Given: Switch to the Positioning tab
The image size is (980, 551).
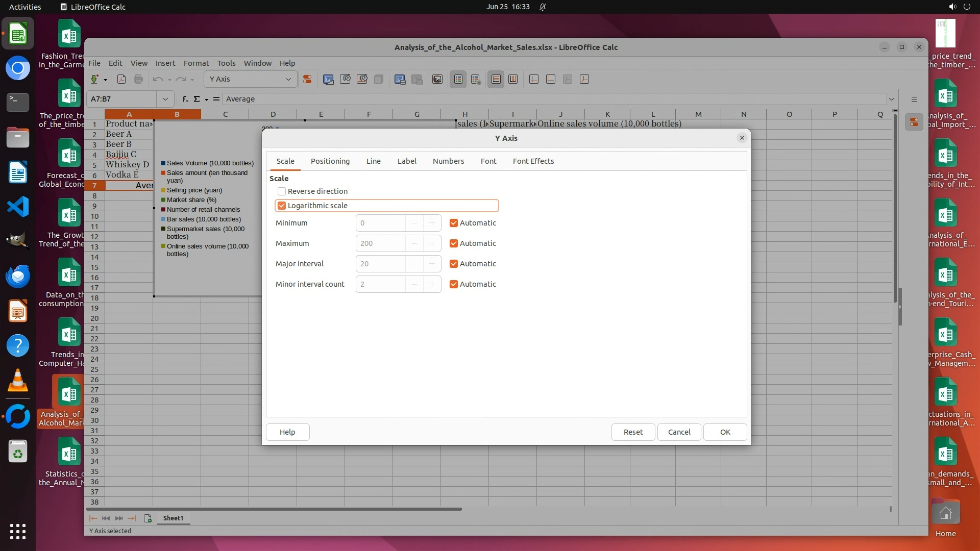Looking at the screenshot, I should 330,161.
